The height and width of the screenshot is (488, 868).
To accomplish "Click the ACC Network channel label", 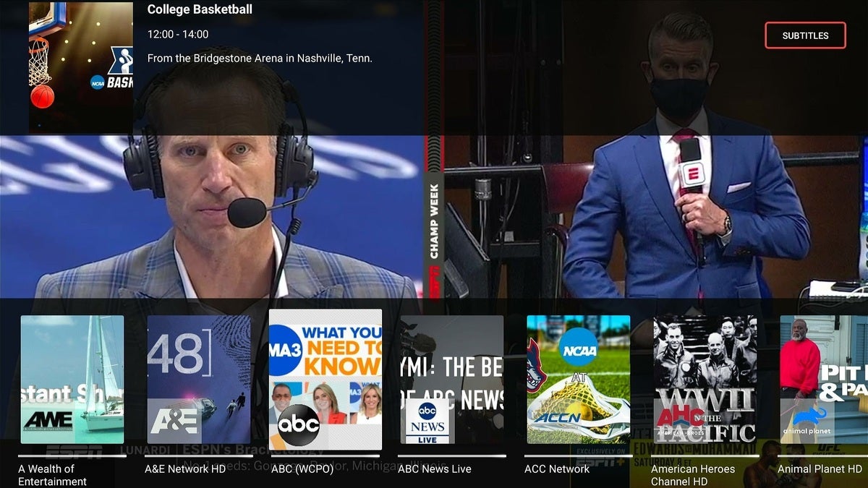I will click(558, 469).
